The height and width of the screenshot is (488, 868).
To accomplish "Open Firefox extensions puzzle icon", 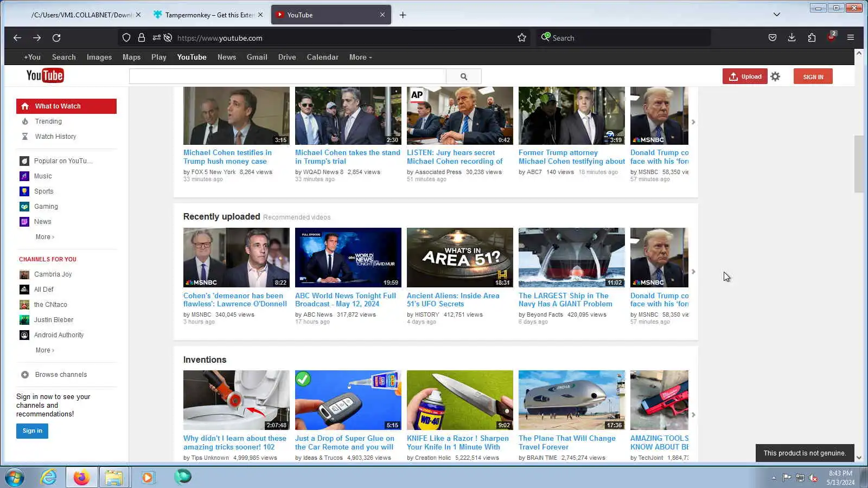I will pos(812,38).
